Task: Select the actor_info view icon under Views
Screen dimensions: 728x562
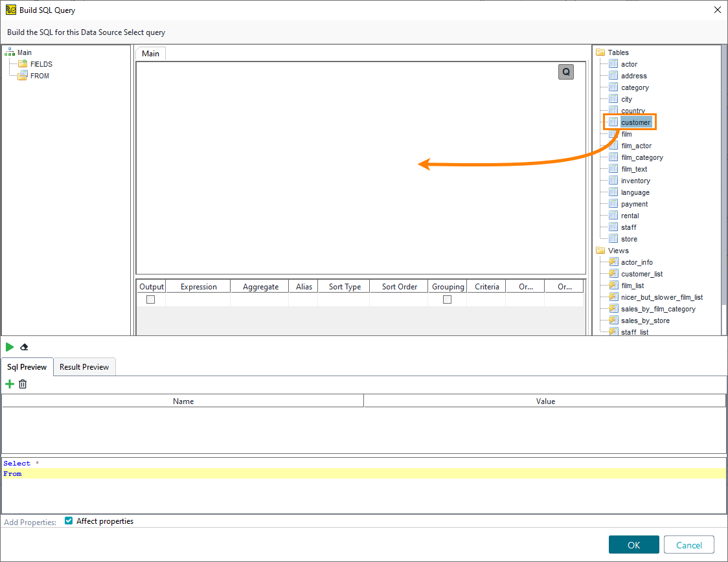Action: pyautogui.click(x=613, y=262)
